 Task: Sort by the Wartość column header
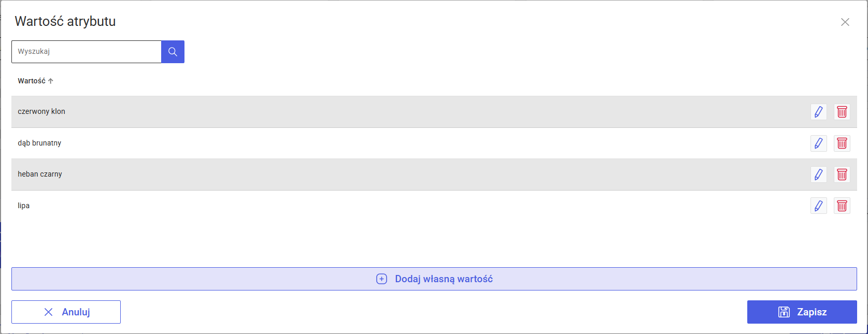point(32,81)
